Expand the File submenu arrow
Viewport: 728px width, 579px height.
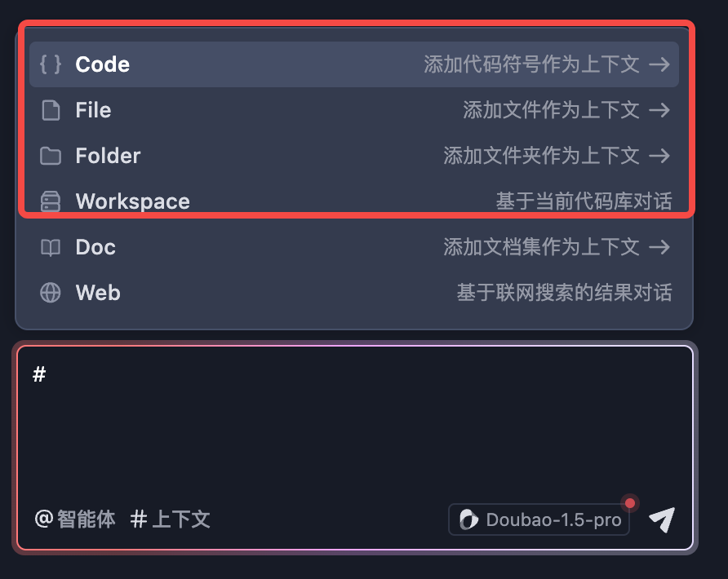pos(659,110)
